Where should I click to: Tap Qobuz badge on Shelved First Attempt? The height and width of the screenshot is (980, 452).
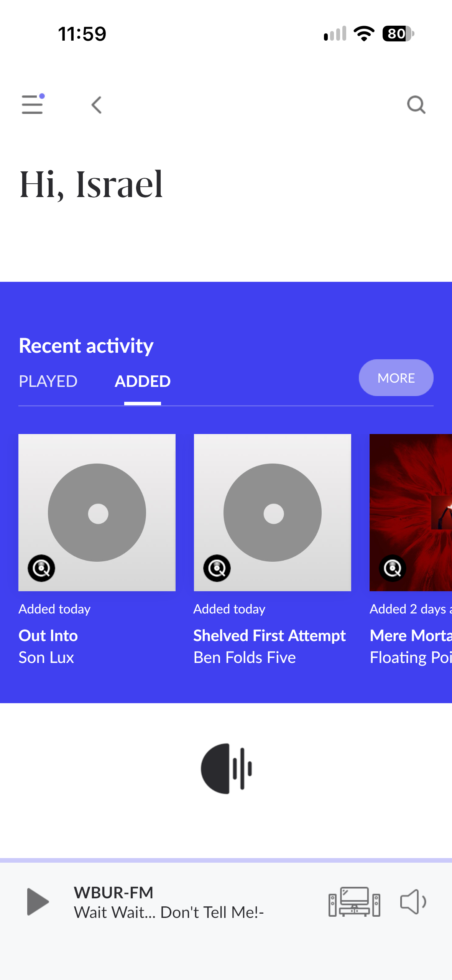coord(217,568)
